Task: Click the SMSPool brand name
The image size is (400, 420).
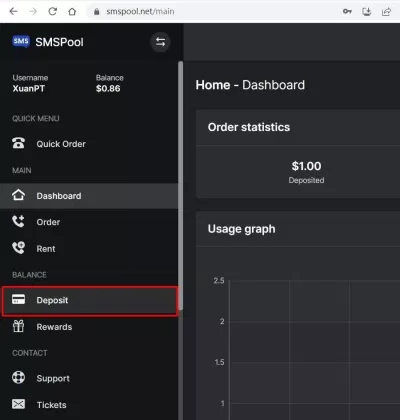Action: [59, 42]
